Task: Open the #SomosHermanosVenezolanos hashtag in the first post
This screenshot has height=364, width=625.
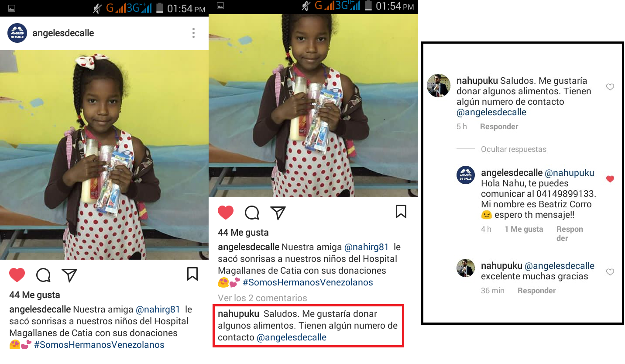Action: pos(99,345)
